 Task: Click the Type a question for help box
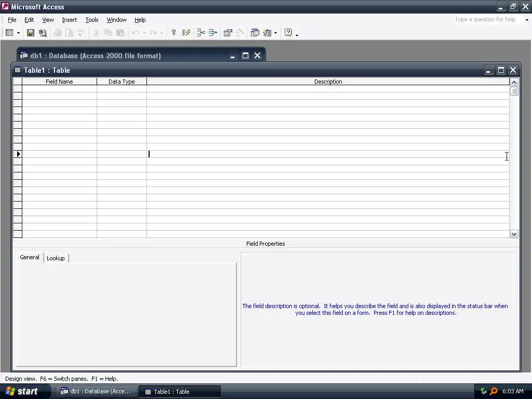coord(487,20)
